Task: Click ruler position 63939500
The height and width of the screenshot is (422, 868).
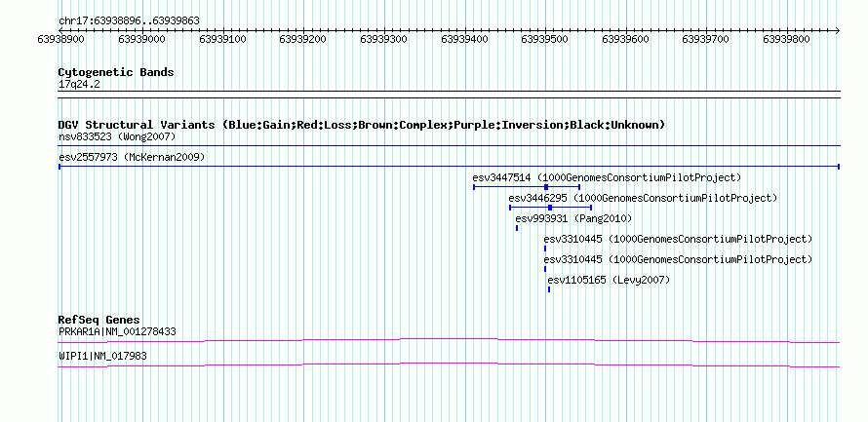Action: [545, 39]
